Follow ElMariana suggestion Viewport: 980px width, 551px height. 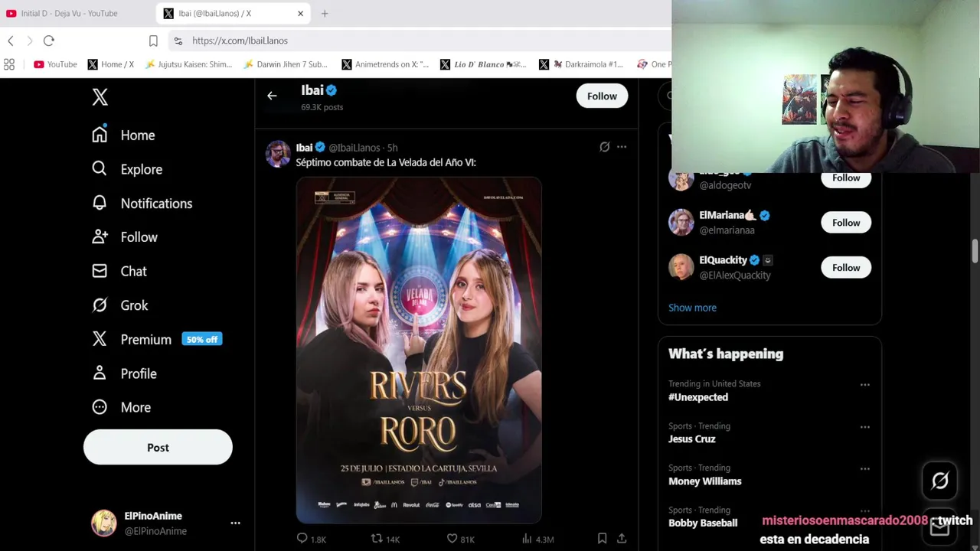(846, 223)
